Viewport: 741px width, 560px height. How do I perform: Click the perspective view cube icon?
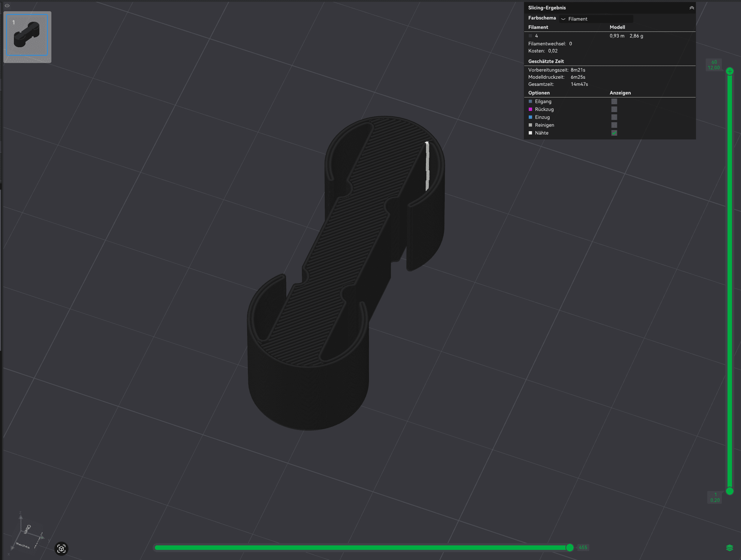tap(61, 549)
